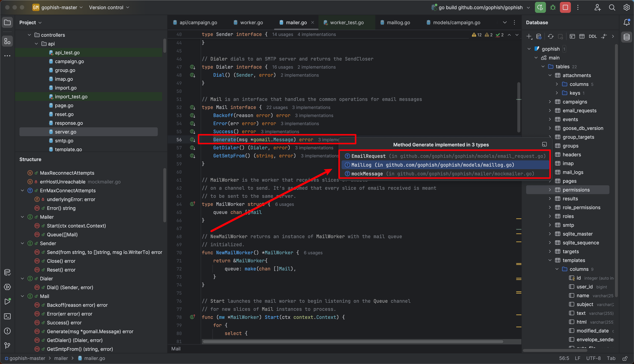634x364 pixels.
Task: Open Search Everywhere magnifier icon
Action: 612,8
